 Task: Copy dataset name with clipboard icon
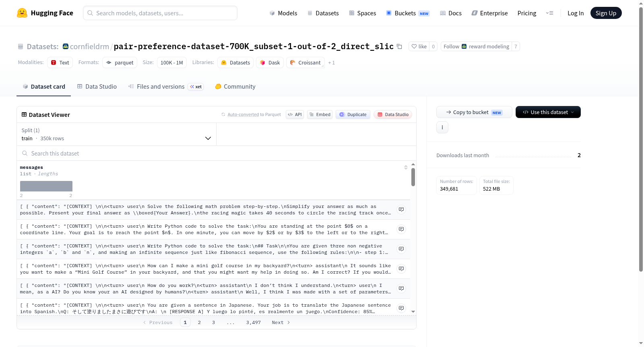click(x=399, y=46)
